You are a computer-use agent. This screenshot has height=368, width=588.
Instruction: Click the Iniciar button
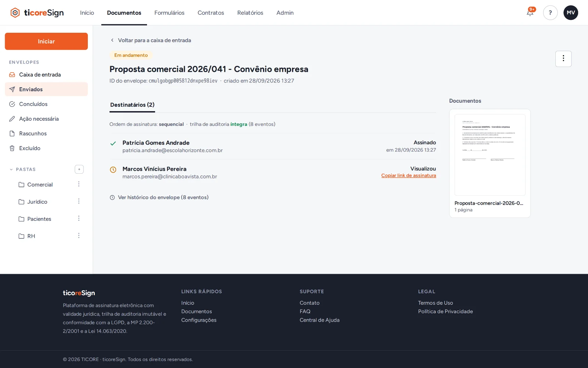point(46,41)
